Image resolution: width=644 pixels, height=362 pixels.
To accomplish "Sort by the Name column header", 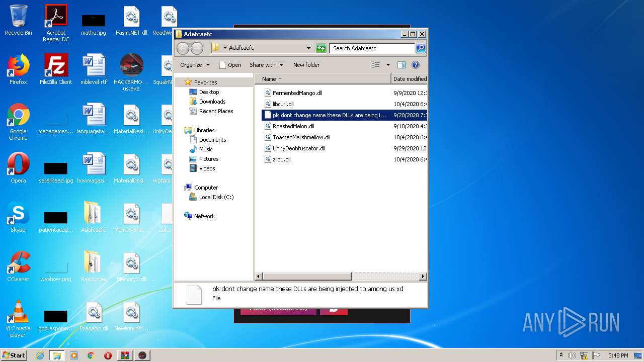I will 323,79.
